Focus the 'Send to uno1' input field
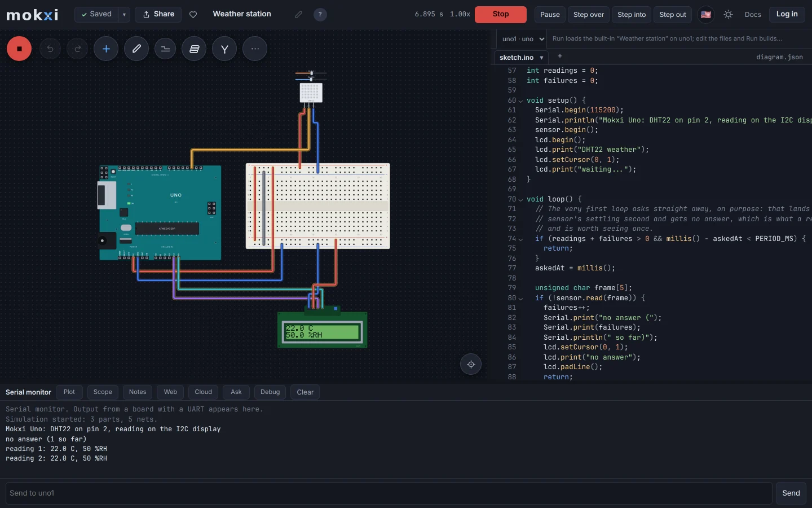Image resolution: width=812 pixels, height=508 pixels. click(389, 493)
